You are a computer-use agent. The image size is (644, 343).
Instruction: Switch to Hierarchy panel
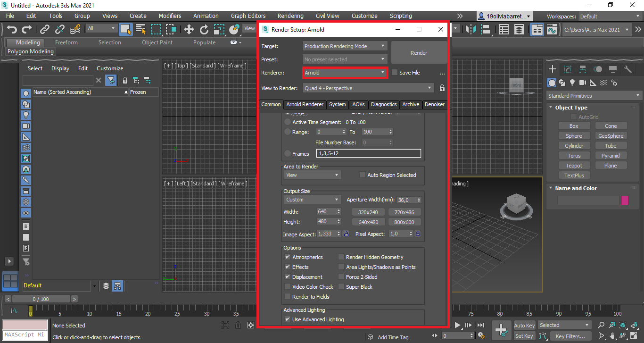tap(583, 69)
